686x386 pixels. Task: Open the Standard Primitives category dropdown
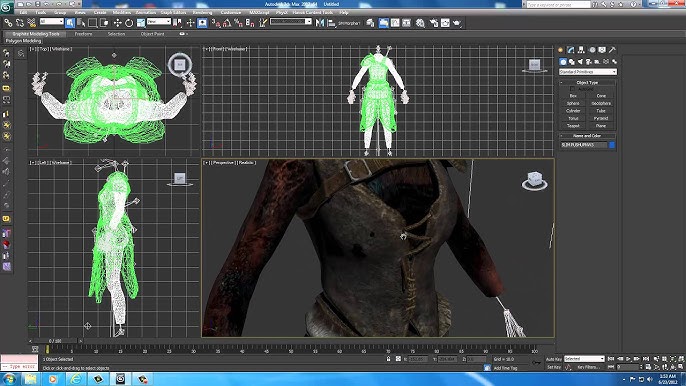pos(588,72)
